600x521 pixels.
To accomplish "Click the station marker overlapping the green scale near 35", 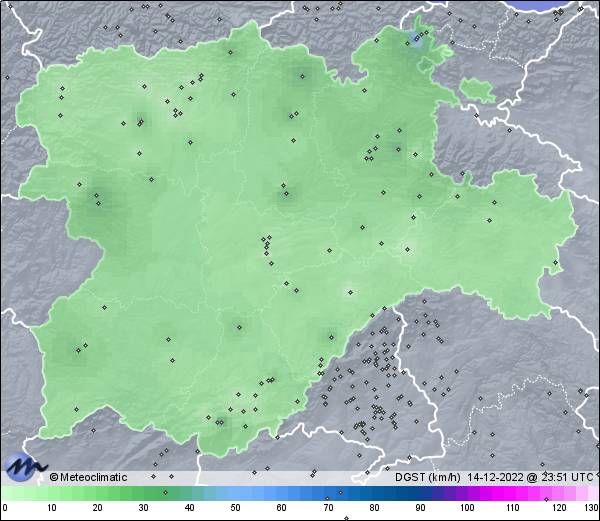I will pyautogui.click(x=165, y=492).
